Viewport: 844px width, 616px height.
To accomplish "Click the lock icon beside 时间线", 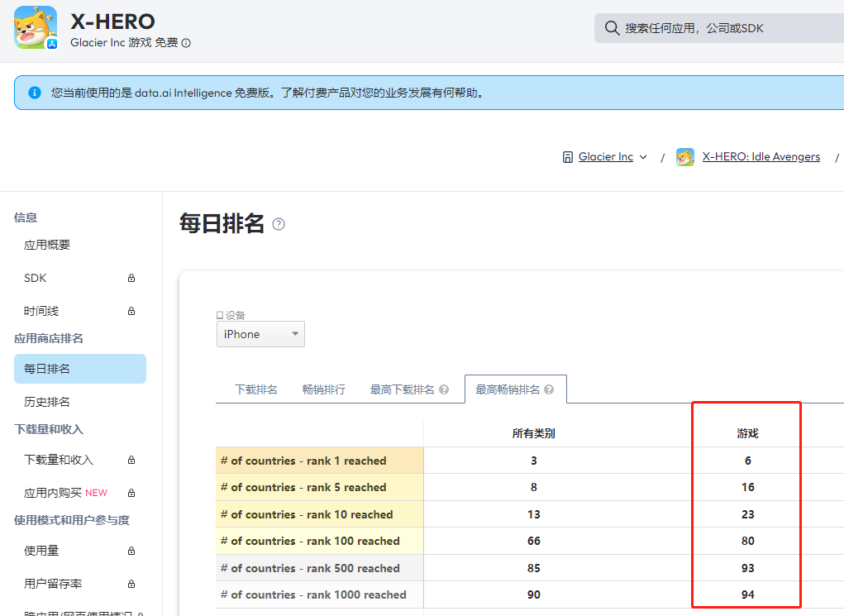I will [131, 312].
